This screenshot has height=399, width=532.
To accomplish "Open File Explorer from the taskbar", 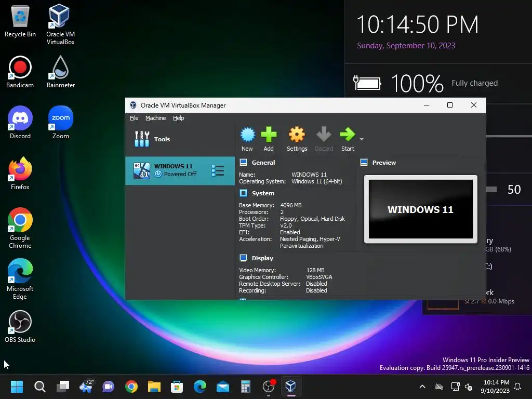I will pyautogui.click(x=154, y=387).
